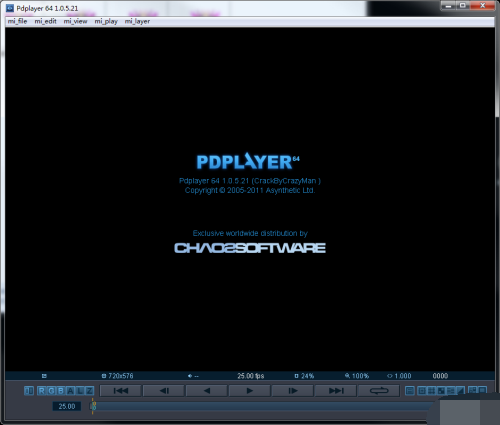The image size is (500, 425).
Task: Click the timeline current frame marker
Action: pos(93,406)
